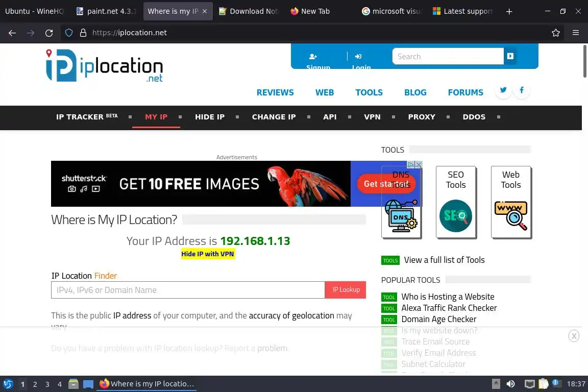Switch to the Ubuntu - WineHQ tab
Image resolution: width=588 pixels, height=392 pixels.
click(35, 11)
